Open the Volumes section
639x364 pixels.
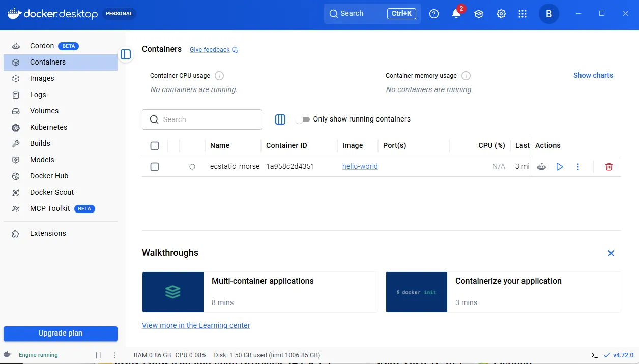[x=60, y=111]
